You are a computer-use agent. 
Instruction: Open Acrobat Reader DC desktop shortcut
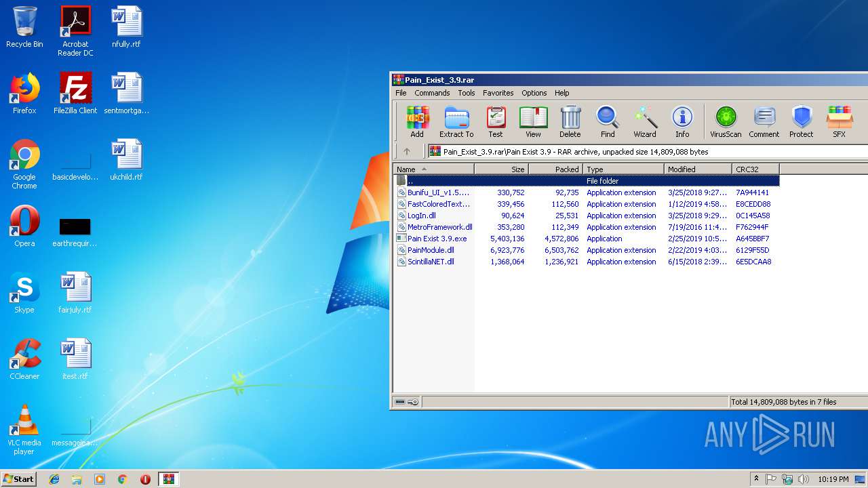click(75, 31)
